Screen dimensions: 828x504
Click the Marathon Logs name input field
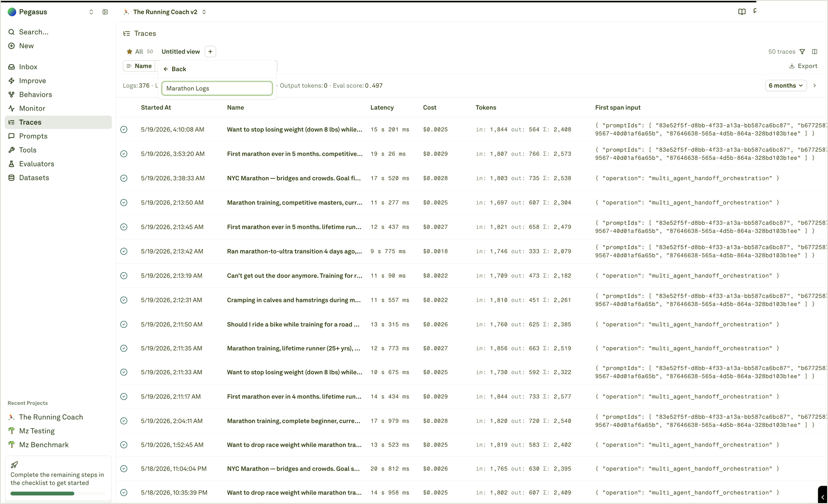[x=217, y=89]
